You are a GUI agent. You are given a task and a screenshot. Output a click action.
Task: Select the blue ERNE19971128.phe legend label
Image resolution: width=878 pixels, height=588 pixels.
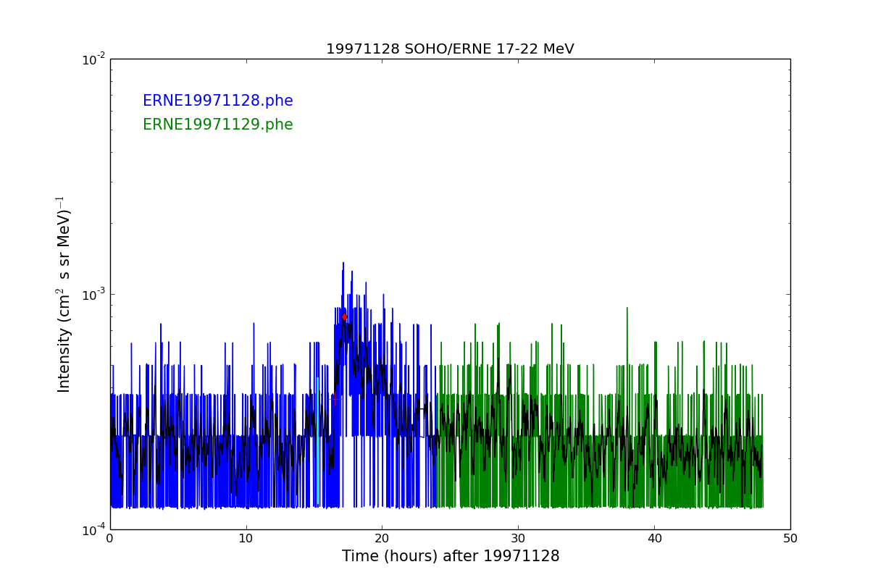pyautogui.click(x=217, y=101)
